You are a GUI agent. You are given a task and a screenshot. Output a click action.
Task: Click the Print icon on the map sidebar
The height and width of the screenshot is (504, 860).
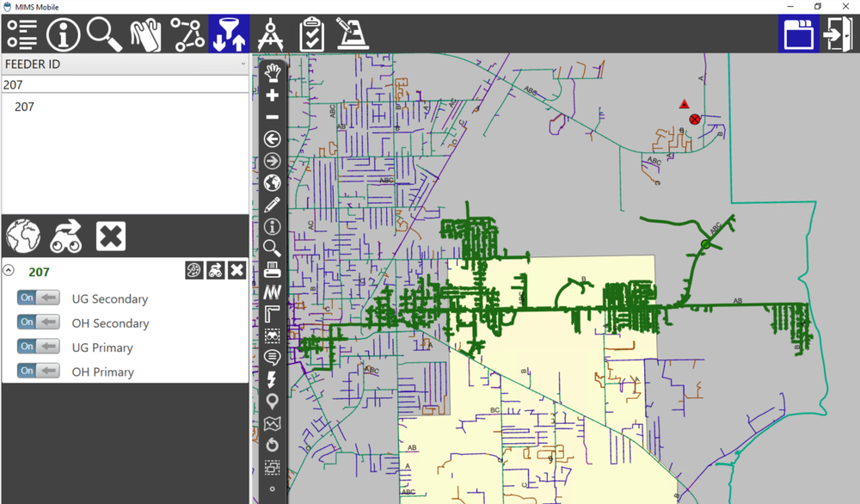point(272,270)
